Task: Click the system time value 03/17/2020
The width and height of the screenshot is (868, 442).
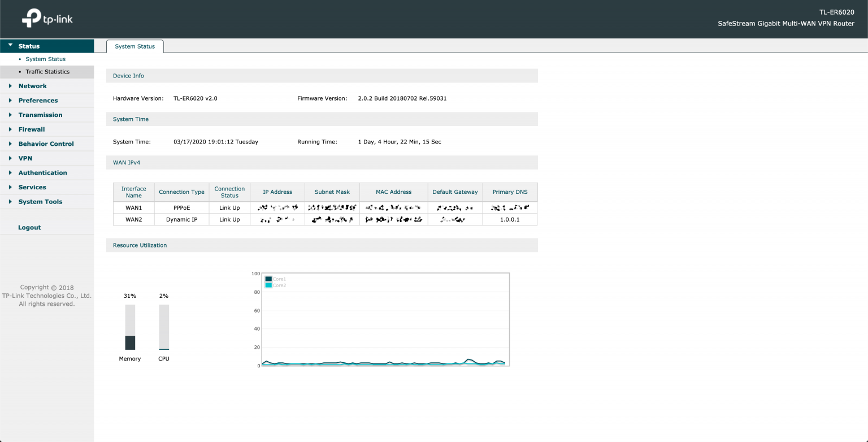Action: pos(216,142)
